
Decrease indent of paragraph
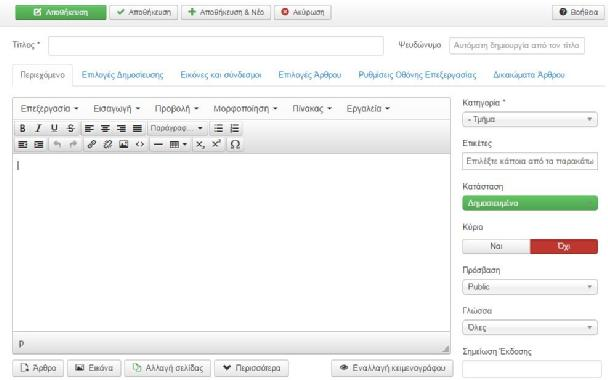pos(22,145)
